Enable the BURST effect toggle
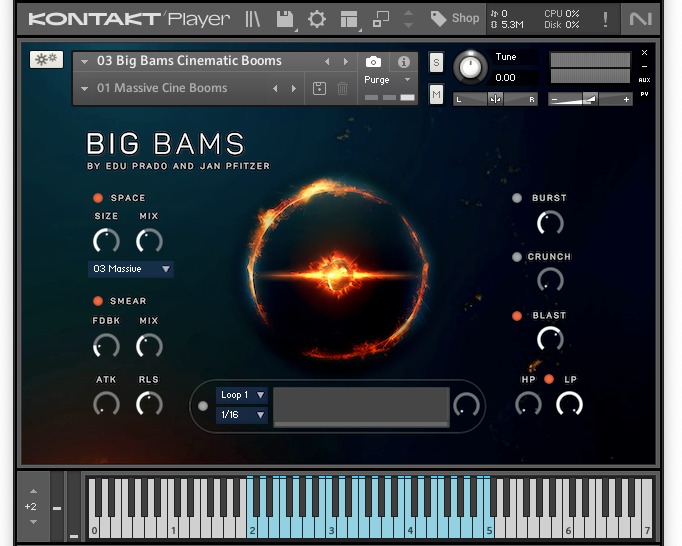The height and width of the screenshot is (546, 682). point(517,198)
